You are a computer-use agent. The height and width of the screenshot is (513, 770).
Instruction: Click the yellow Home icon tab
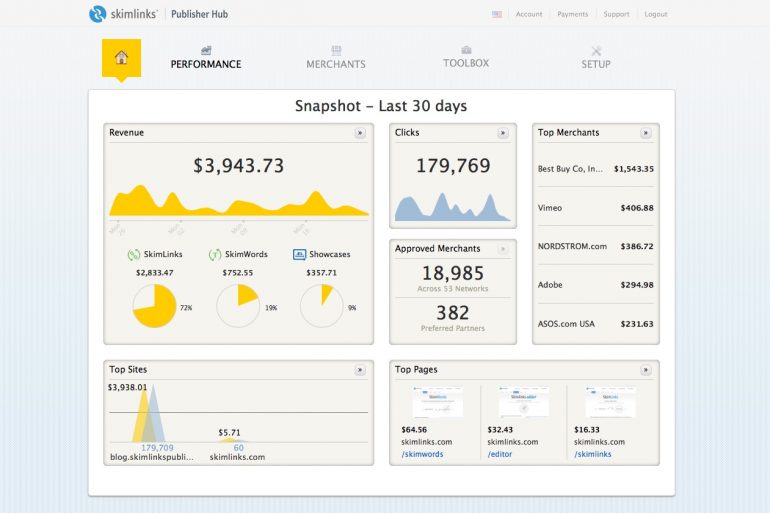tap(121, 58)
